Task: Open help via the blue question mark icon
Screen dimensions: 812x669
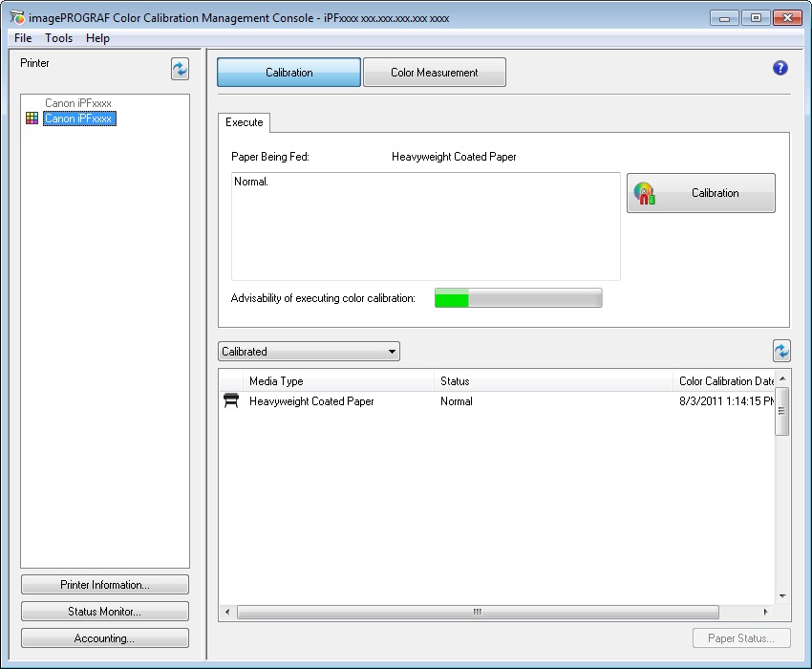Action: click(x=780, y=68)
